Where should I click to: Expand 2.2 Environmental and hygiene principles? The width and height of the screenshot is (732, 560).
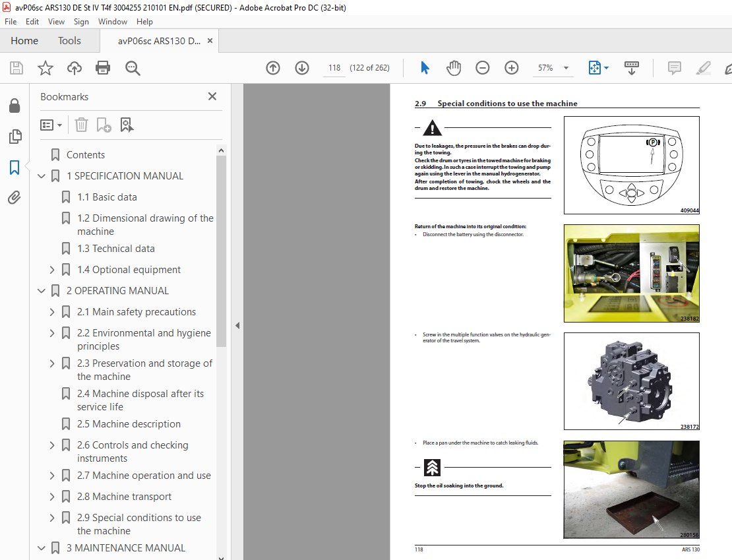coord(52,333)
